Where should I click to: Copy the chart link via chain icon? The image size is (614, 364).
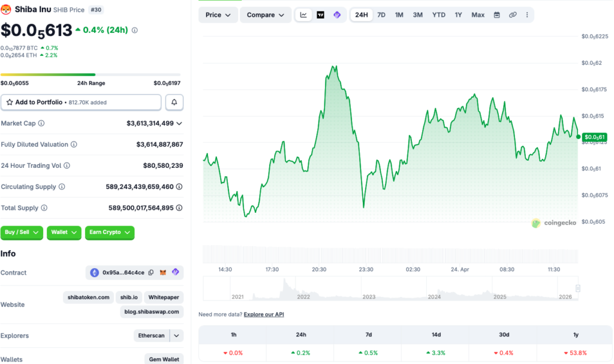coord(512,15)
